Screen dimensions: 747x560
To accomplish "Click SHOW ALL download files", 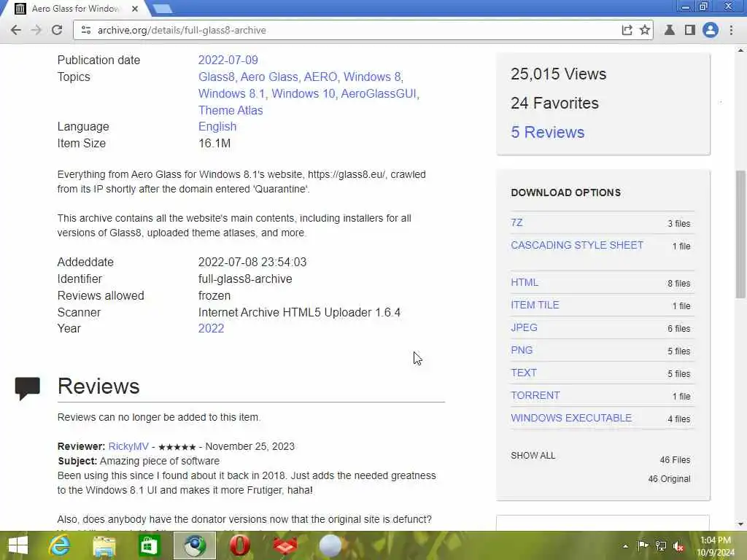I will pyautogui.click(x=533, y=455).
